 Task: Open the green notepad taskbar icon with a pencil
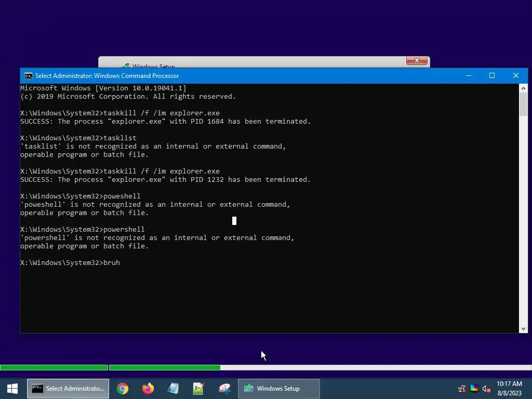(x=198, y=389)
